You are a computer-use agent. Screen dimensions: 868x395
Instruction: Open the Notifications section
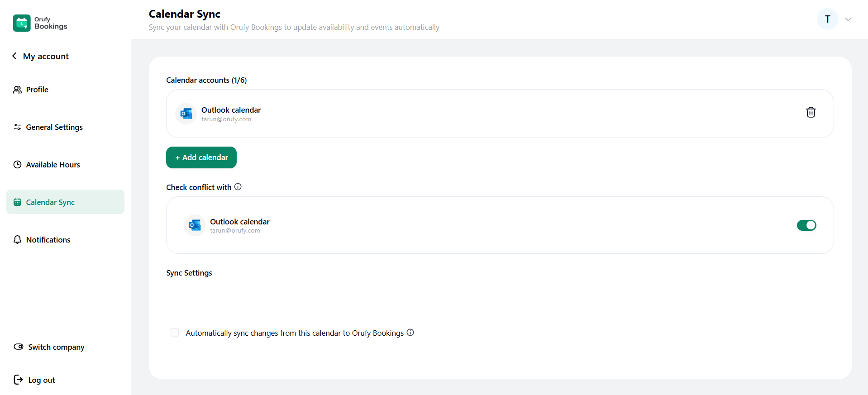click(x=48, y=240)
